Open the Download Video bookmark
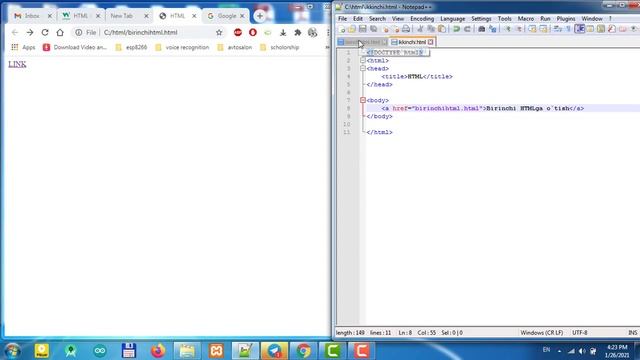The height and width of the screenshot is (360, 640). pyautogui.click(x=75, y=47)
